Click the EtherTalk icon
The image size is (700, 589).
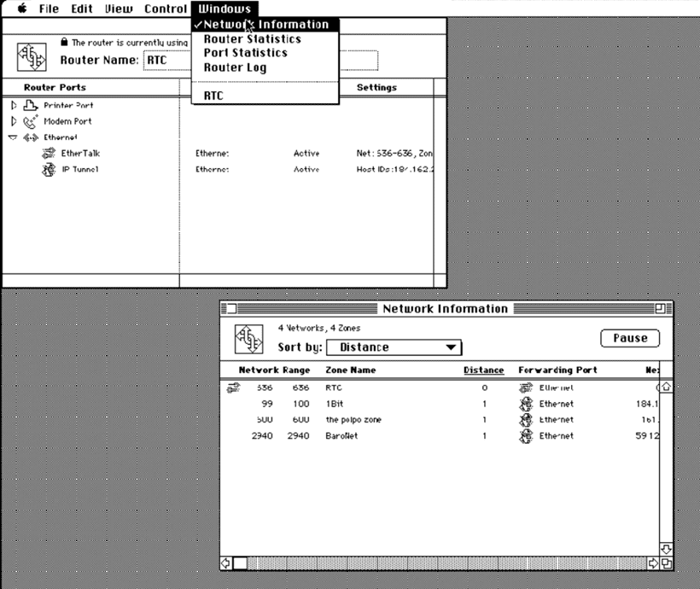[x=49, y=154]
